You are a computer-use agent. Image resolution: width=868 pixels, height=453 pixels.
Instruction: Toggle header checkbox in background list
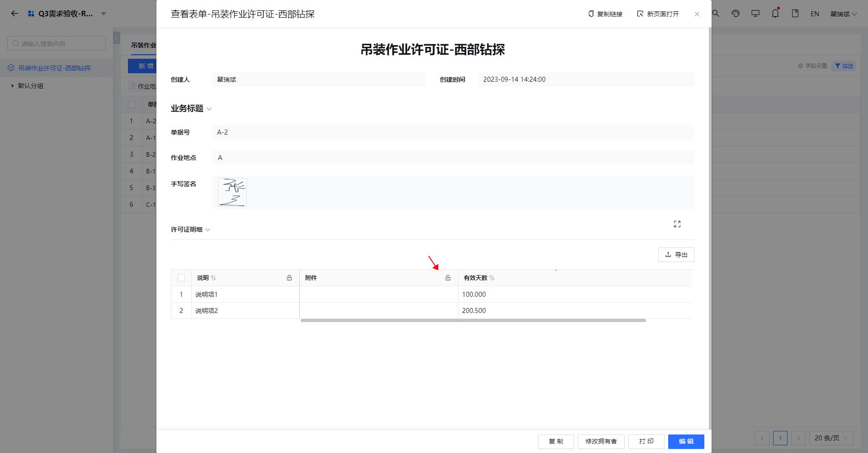132,104
